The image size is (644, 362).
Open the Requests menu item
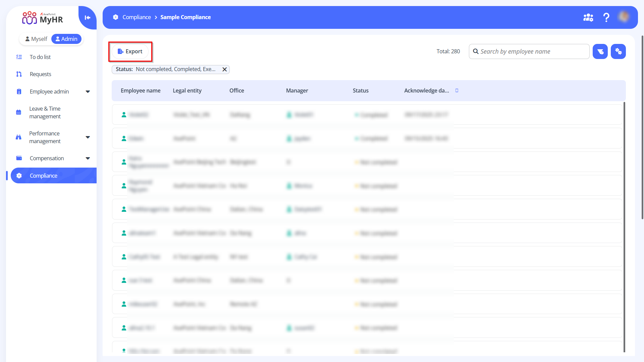(x=40, y=74)
